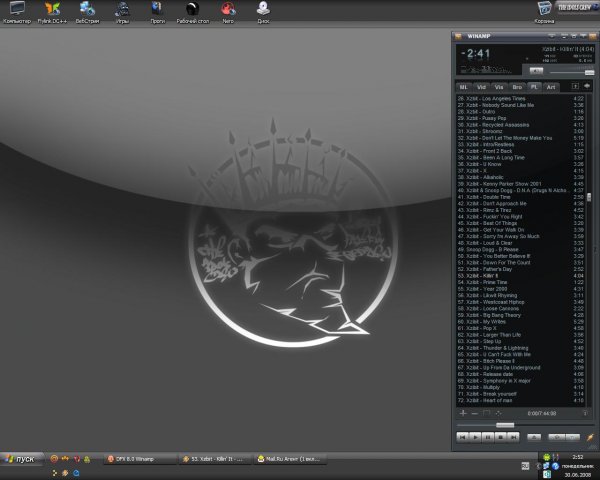Select track 72 Xzibit - Heart of man
This screenshot has width=600, height=480.
point(521,400)
